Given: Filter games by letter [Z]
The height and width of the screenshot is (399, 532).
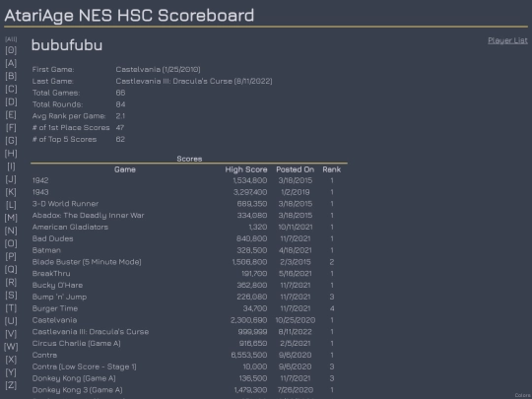Looking at the screenshot, I should click(11, 385).
